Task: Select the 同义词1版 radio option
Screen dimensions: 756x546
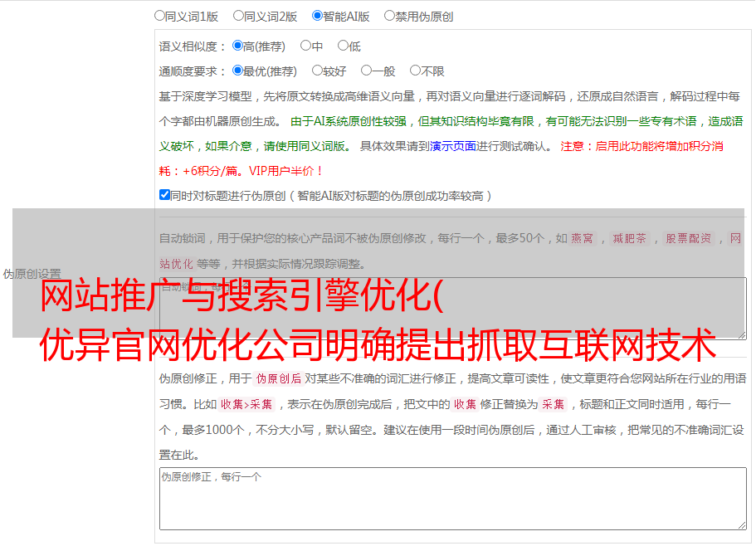Action: pos(159,16)
